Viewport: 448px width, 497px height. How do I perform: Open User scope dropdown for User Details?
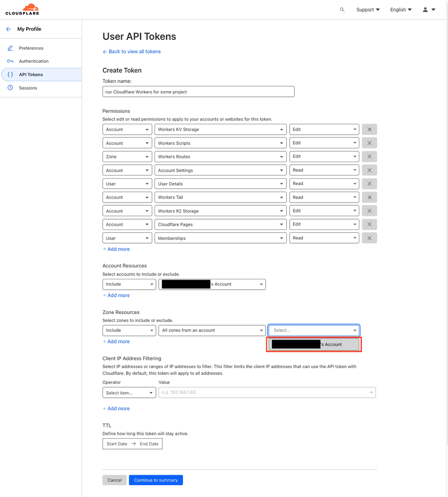point(127,184)
